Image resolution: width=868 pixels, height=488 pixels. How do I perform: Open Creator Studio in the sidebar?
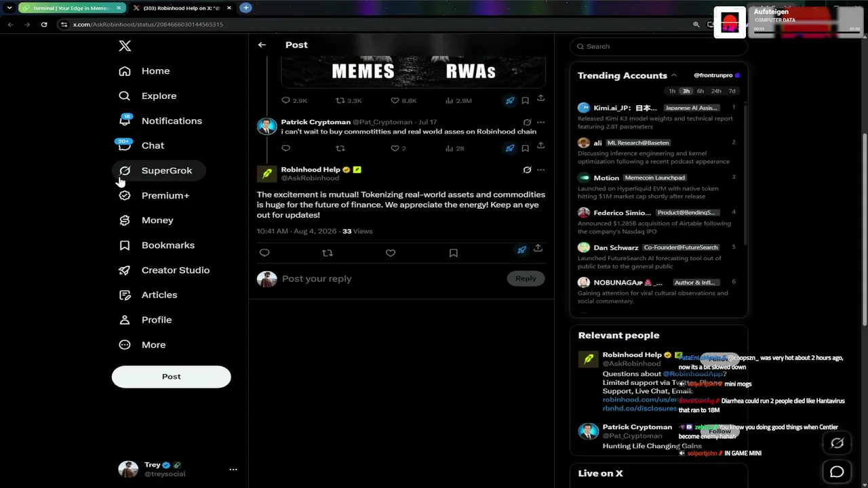tap(164, 270)
